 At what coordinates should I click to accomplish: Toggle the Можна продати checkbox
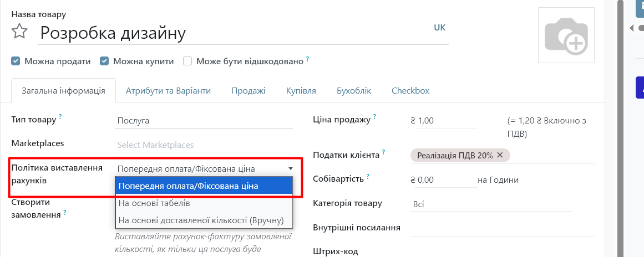point(16,61)
